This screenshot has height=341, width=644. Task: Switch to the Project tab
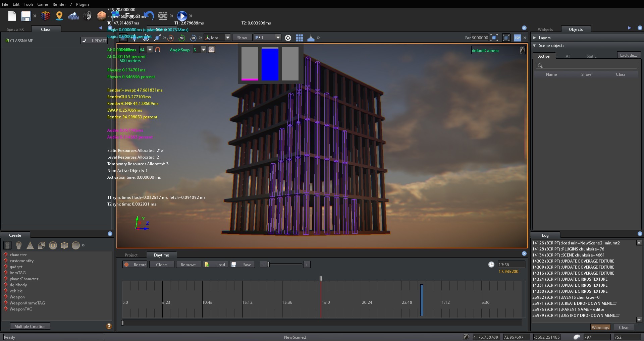pyautogui.click(x=131, y=255)
